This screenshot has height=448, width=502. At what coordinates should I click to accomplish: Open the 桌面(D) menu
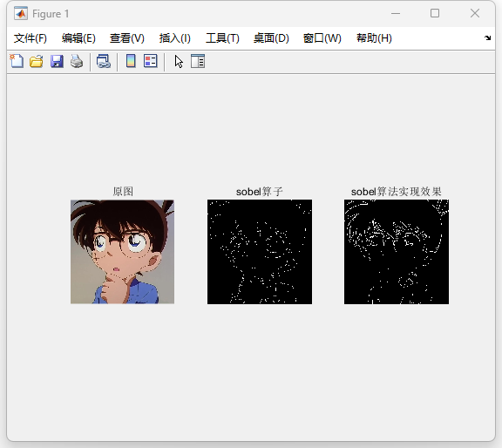coord(271,38)
